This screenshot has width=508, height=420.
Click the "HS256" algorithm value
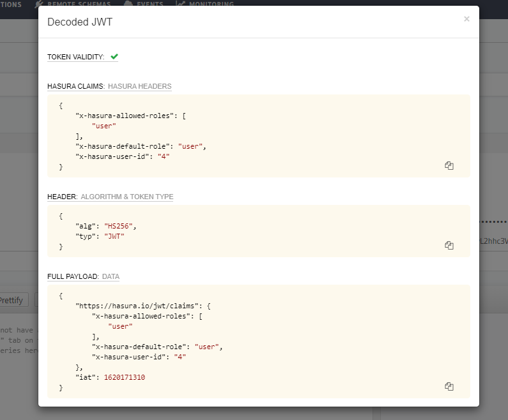tap(118, 226)
